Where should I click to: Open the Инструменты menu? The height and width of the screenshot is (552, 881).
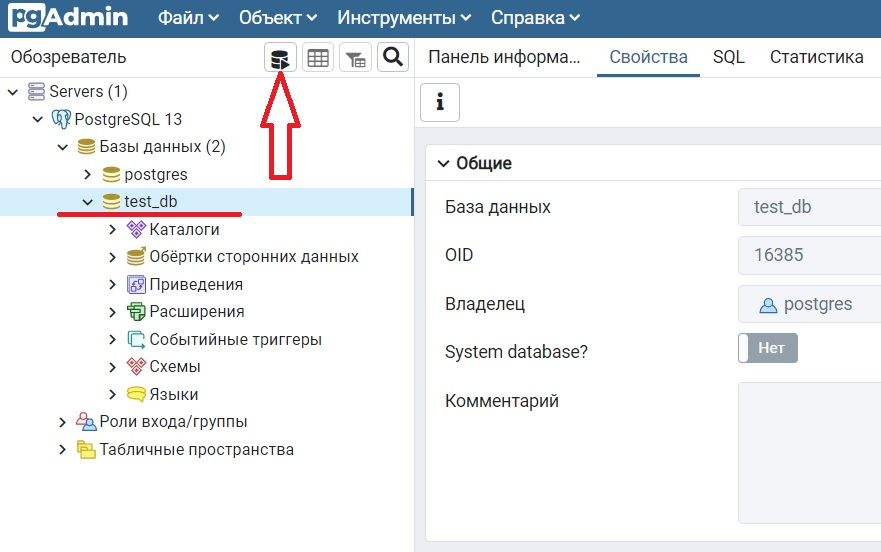(404, 18)
